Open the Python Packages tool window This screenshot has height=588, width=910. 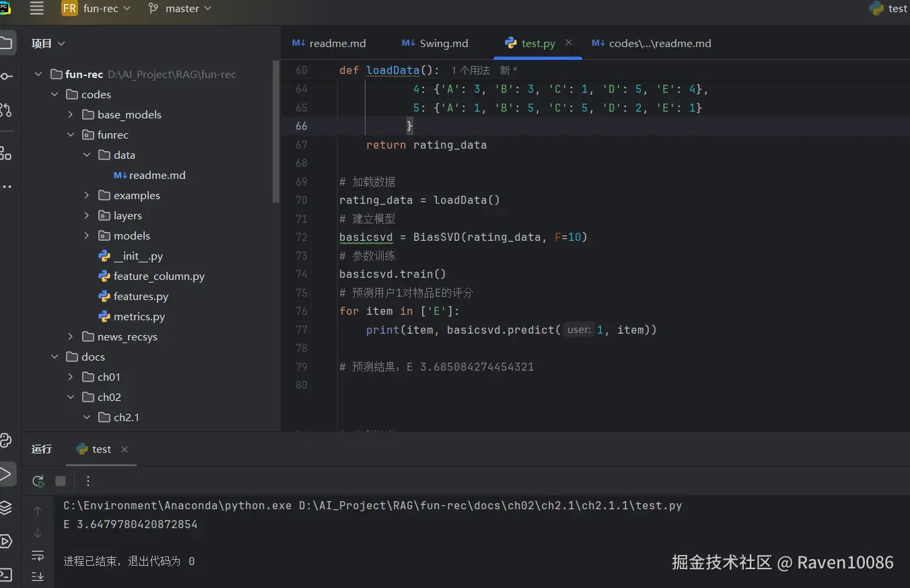[5, 507]
